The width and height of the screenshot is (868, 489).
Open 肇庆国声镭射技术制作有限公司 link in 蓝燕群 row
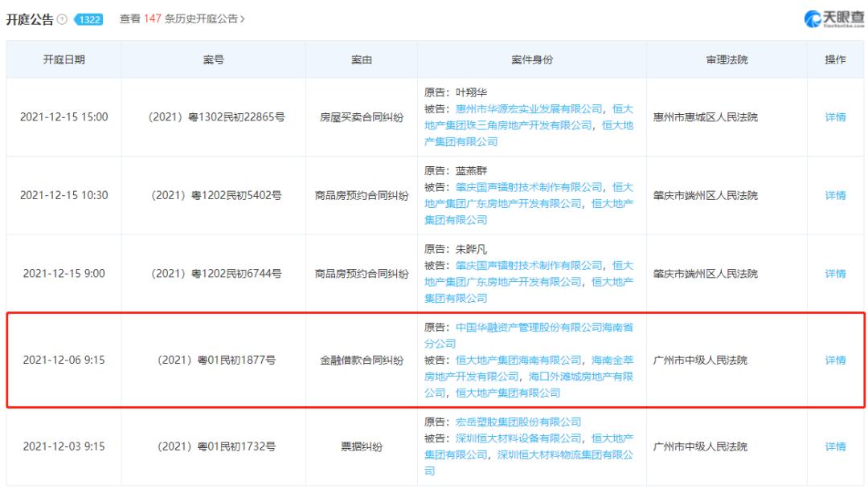click(x=529, y=188)
